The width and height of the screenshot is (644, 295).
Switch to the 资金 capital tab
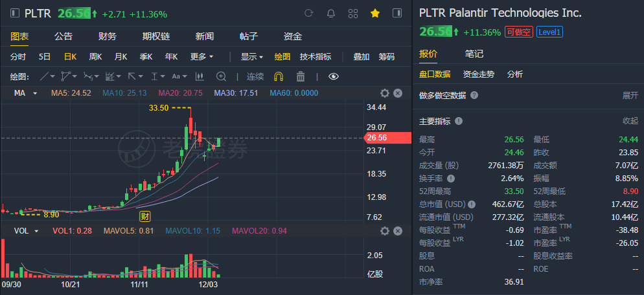(293, 36)
